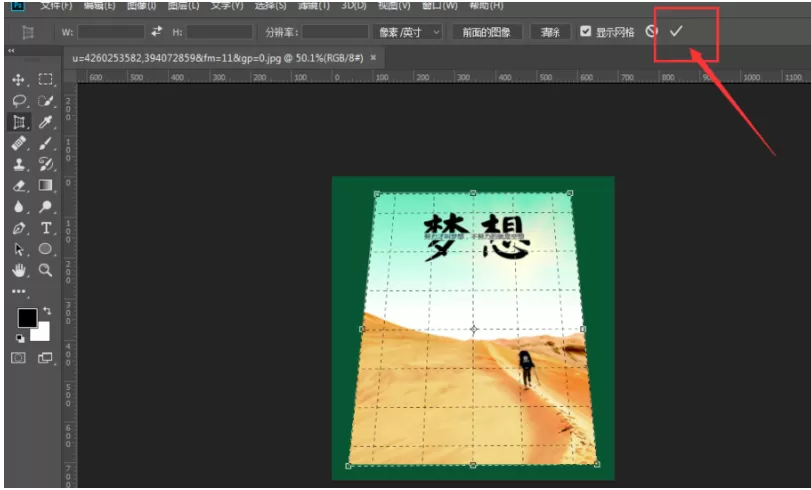The width and height of the screenshot is (811, 490).
Task: Click the black foreground color swatch
Action: click(x=27, y=318)
